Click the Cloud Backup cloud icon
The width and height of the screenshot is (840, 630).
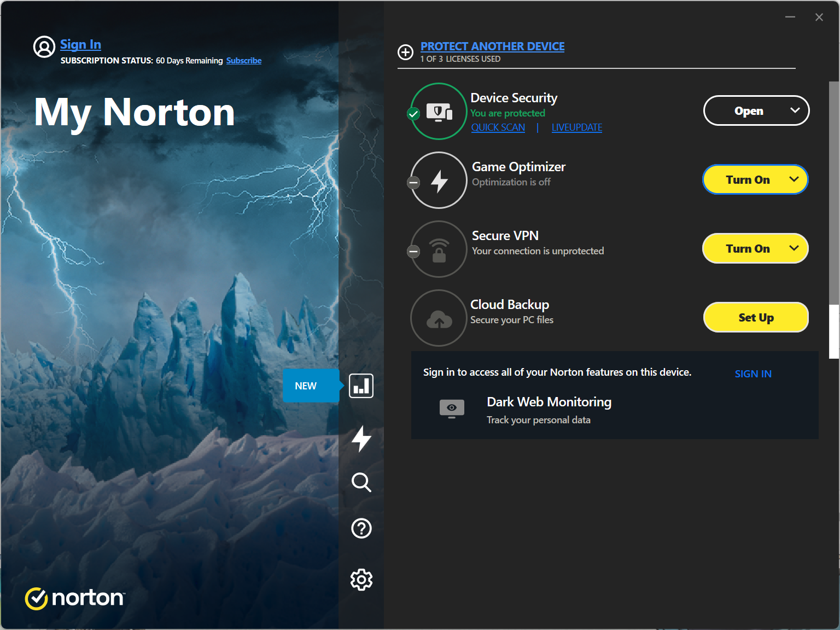point(439,318)
